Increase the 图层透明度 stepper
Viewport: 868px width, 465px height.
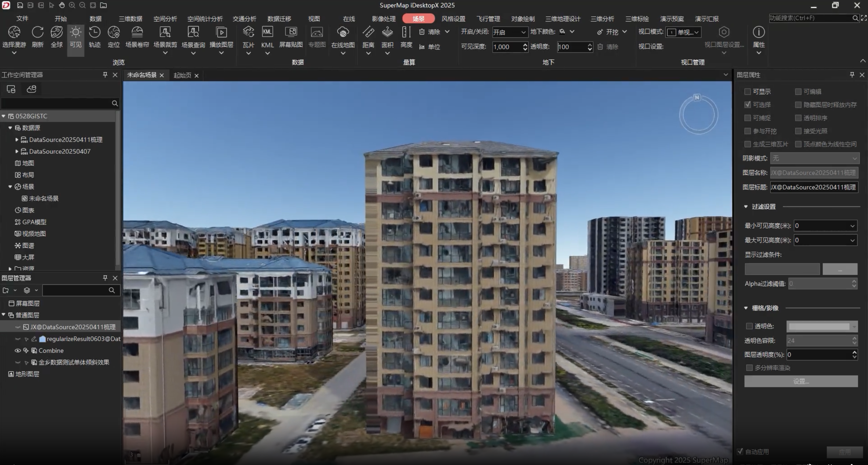pyautogui.click(x=854, y=352)
